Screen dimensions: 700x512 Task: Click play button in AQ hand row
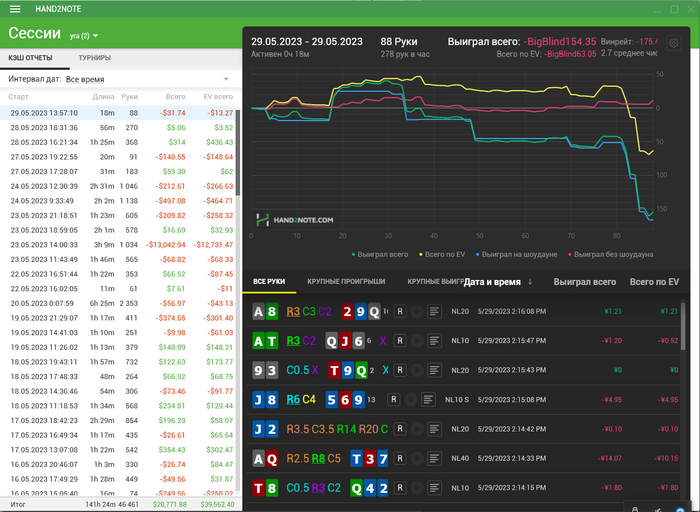coord(417,458)
